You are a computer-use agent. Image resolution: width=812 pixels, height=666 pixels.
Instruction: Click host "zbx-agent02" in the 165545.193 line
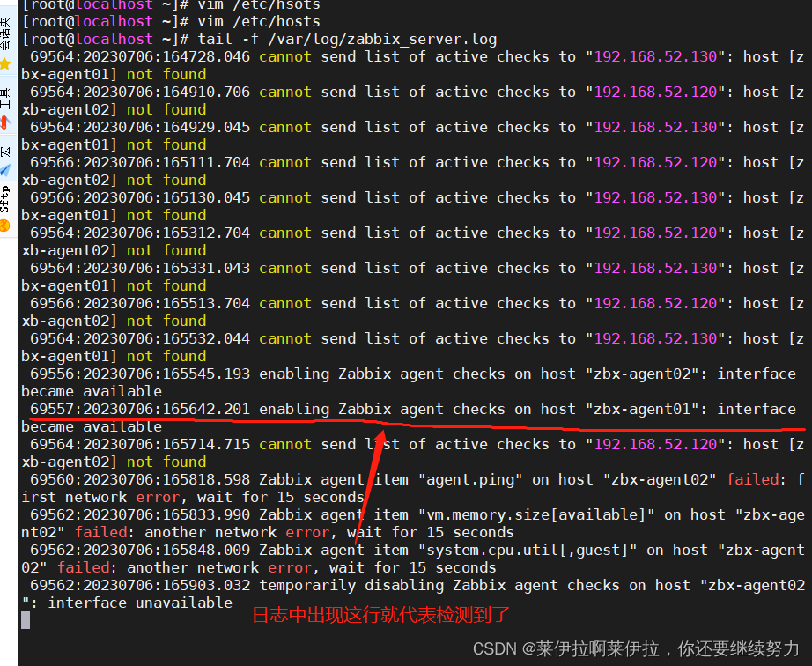coord(642,374)
